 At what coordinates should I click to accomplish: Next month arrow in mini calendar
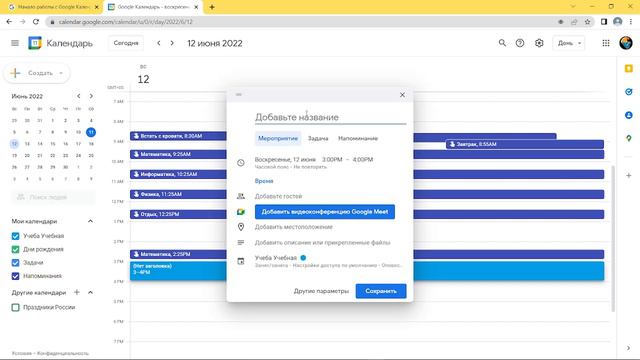coord(91,96)
